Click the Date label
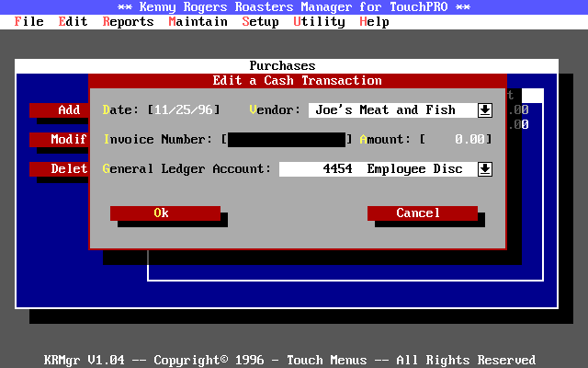 click(120, 110)
